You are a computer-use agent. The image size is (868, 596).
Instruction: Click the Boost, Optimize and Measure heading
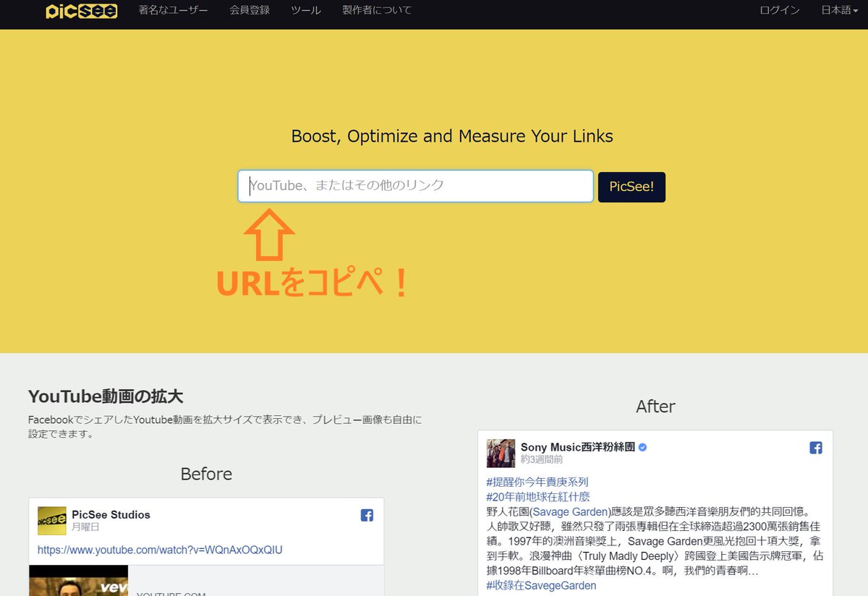[x=452, y=136]
